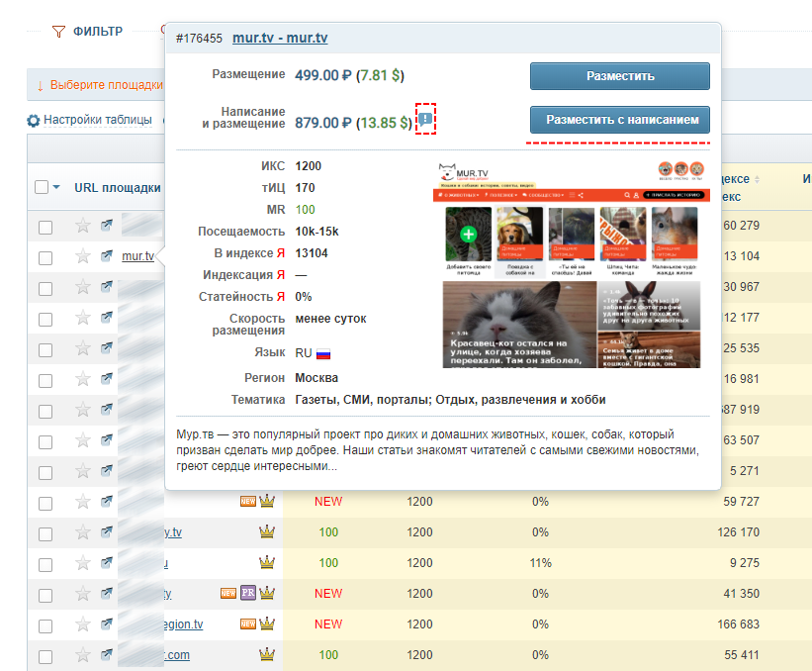Image resolution: width=812 pixels, height=671 pixels.
Task: Click the crown icon in 9 275 row
Action: 267,562
